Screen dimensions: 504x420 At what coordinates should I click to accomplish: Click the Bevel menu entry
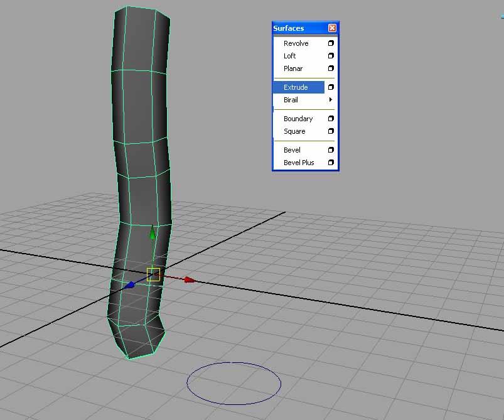tap(292, 150)
